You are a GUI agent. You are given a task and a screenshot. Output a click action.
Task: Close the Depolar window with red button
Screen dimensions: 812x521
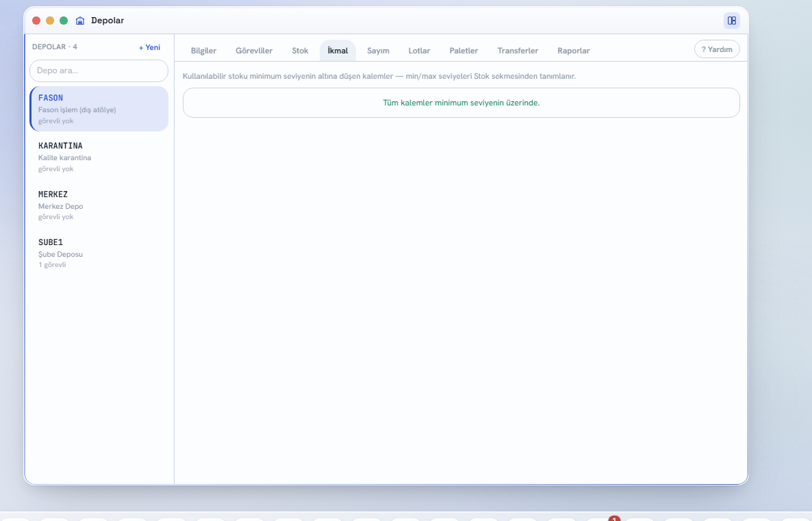click(36, 21)
